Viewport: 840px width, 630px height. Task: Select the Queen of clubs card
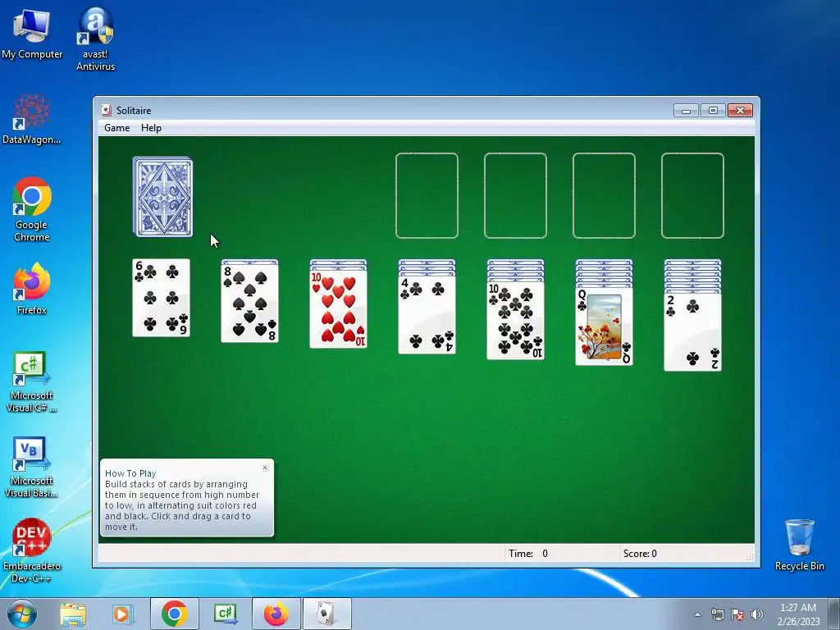pos(605,326)
